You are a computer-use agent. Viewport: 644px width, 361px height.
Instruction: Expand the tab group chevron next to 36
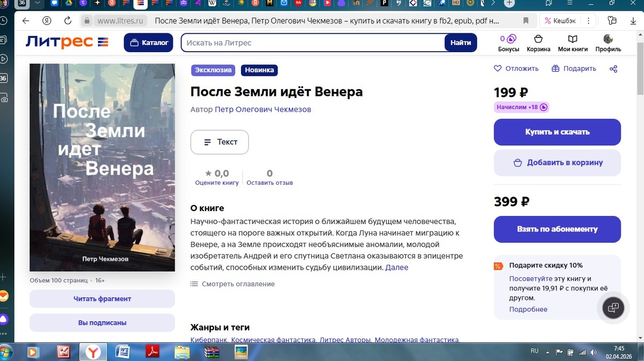point(37,3)
